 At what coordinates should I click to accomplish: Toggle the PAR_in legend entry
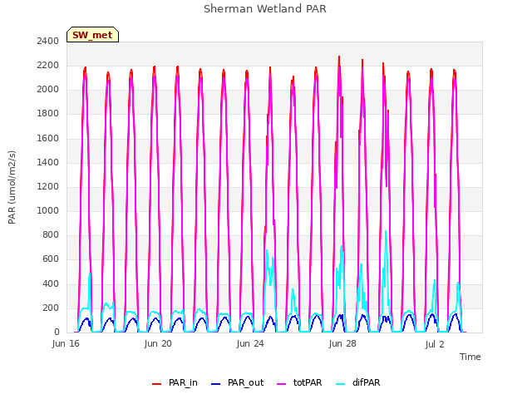coord(175,383)
